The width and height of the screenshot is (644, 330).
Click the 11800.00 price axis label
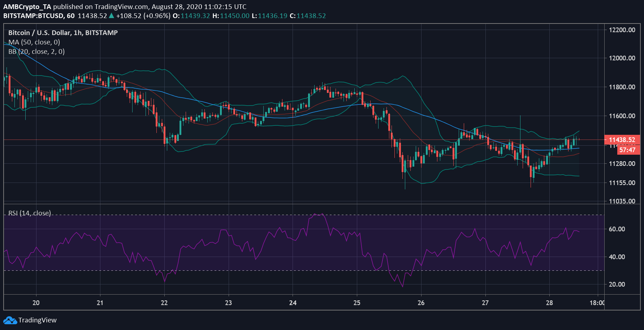pos(622,87)
